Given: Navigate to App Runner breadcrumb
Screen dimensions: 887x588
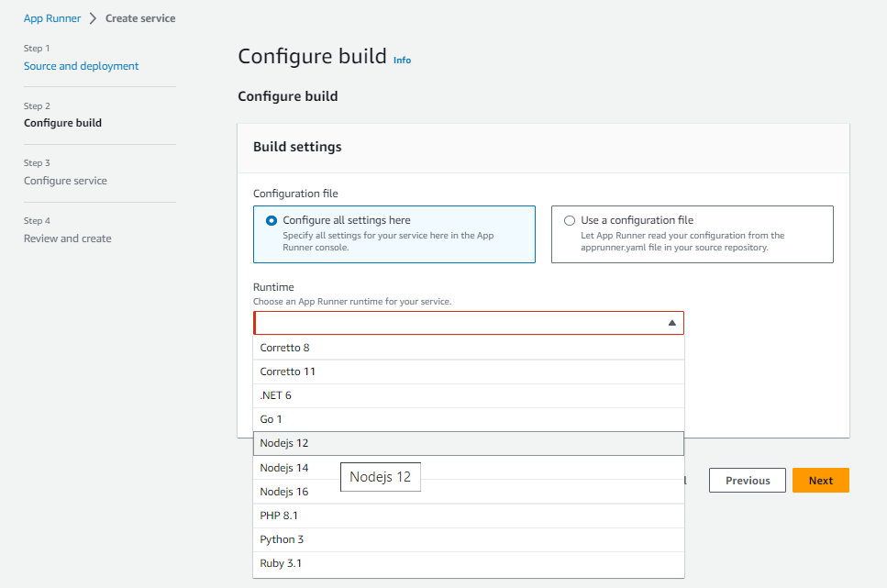Looking at the screenshot, I should point(52,17).
